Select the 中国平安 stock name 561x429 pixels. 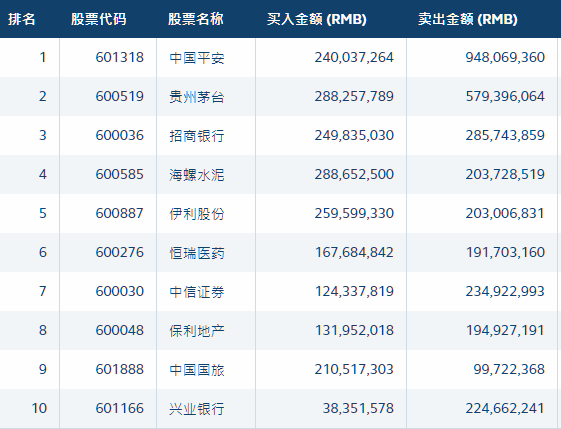pyautogui.click(x=197, y=58)
